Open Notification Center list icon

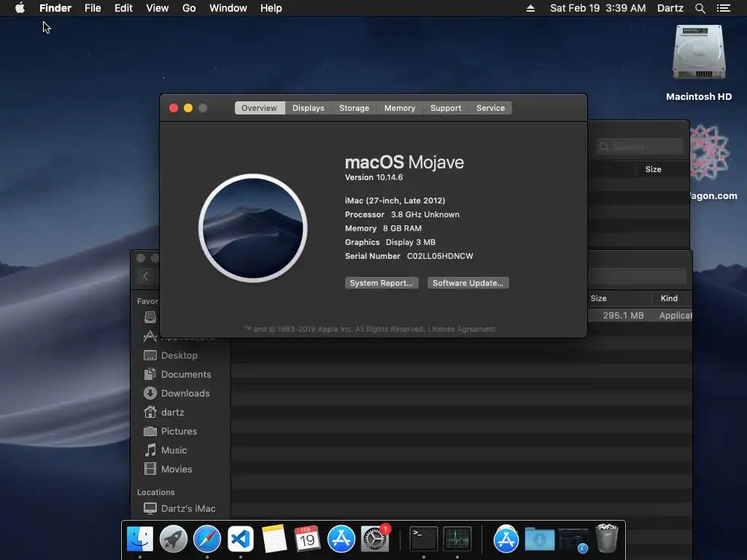[x=724, y=8]
